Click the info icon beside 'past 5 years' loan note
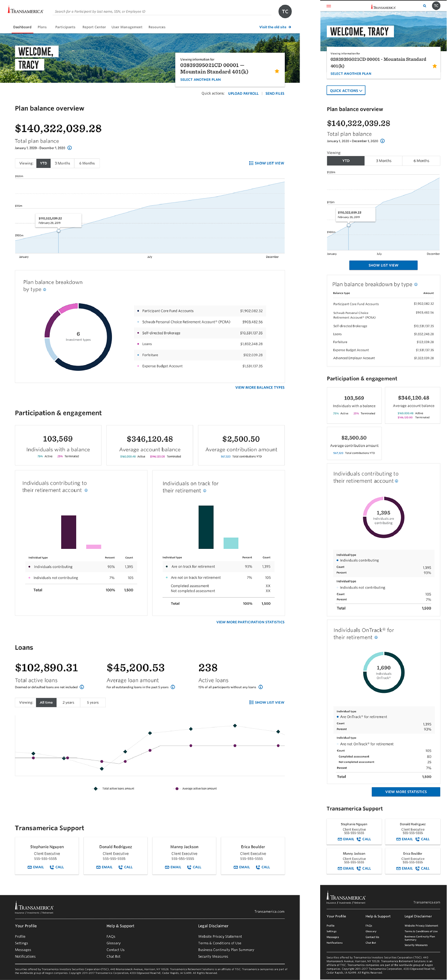447x980 pixels. click(x=173, y=687)
